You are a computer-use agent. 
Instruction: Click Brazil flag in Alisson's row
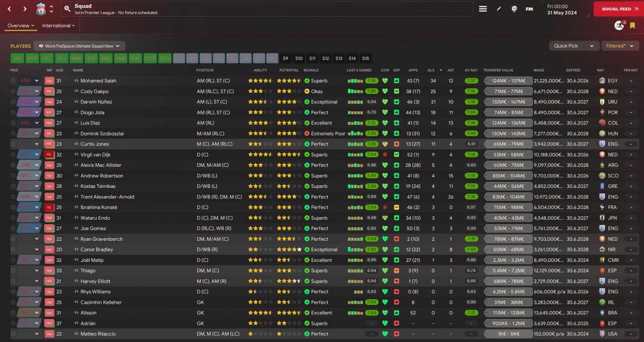602,313
